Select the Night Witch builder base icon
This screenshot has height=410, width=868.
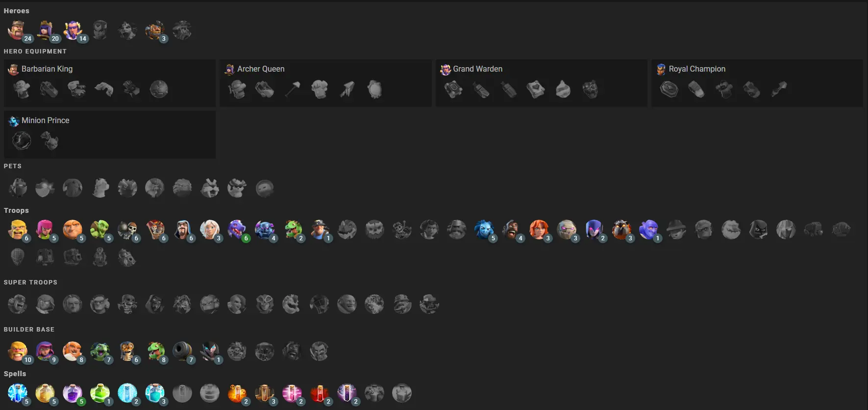click(210, 351)
